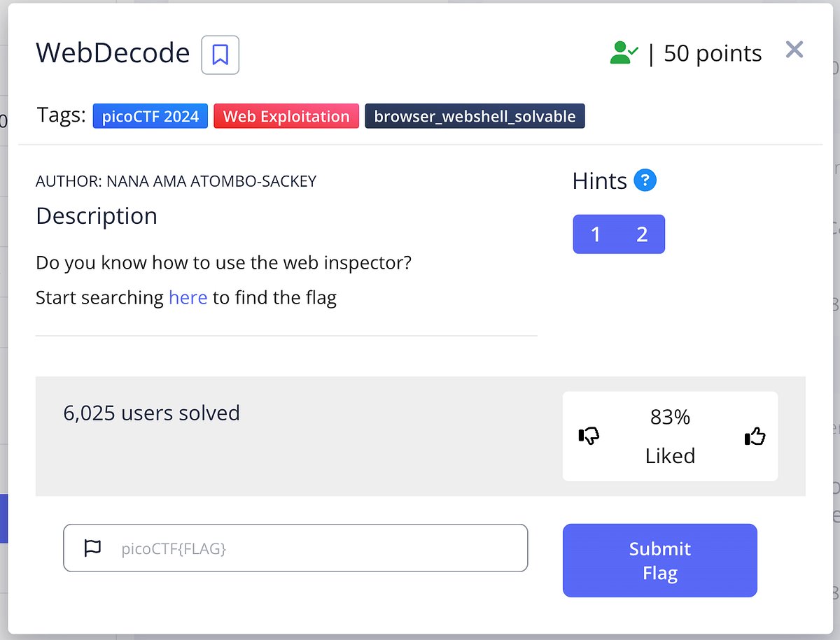
Task: Reveal Hint 2
Action: (x=642, y=234)
